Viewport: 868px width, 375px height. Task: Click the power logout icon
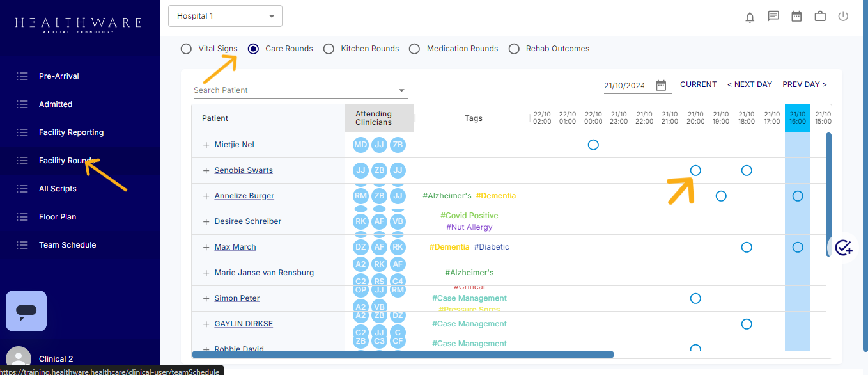pos(843,17)
